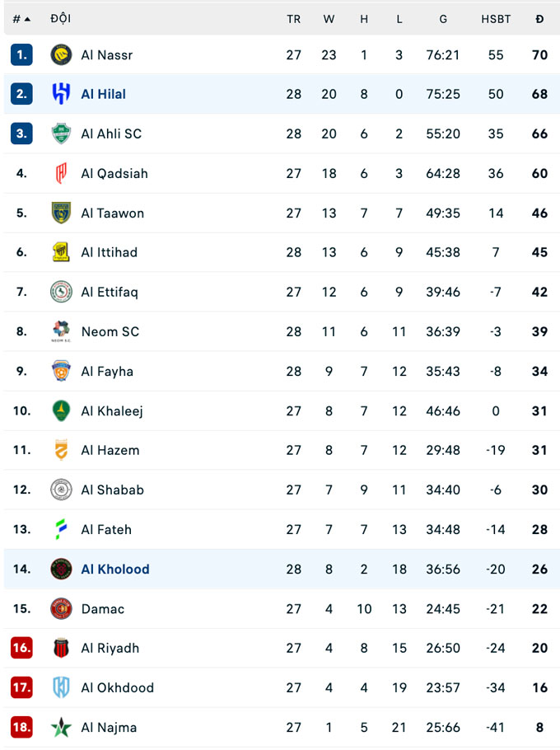Open the Al Hilal team name link
The image size is (560, 750).
tap(103, 94)
